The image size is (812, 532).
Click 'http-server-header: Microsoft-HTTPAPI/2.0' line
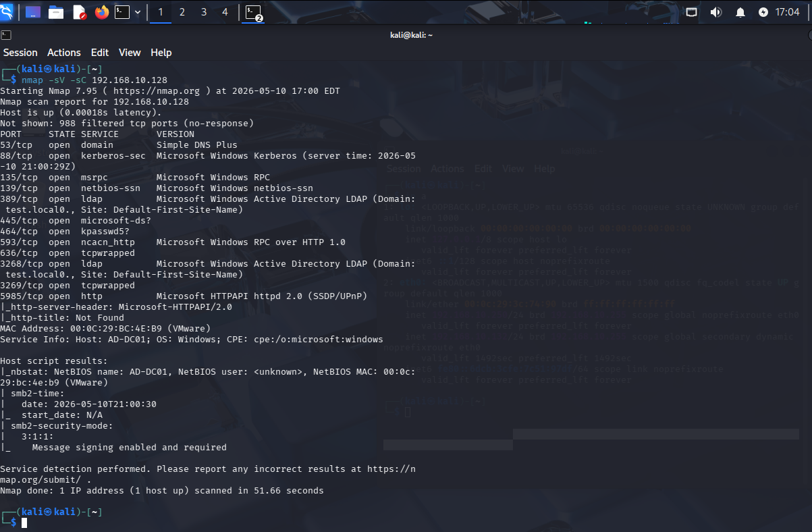(116, 307)
